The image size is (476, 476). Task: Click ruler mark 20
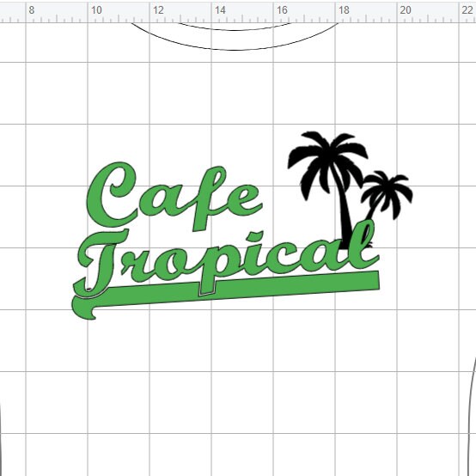point(406,10)
